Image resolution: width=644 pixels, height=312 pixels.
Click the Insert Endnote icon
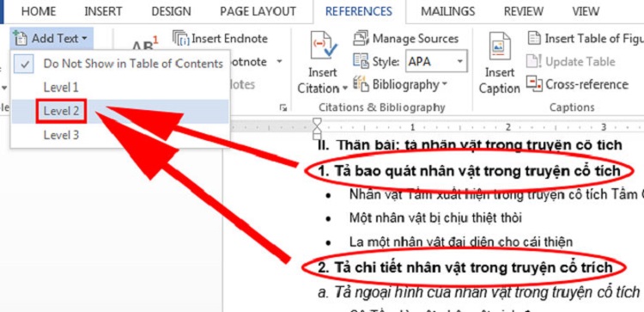180,38
